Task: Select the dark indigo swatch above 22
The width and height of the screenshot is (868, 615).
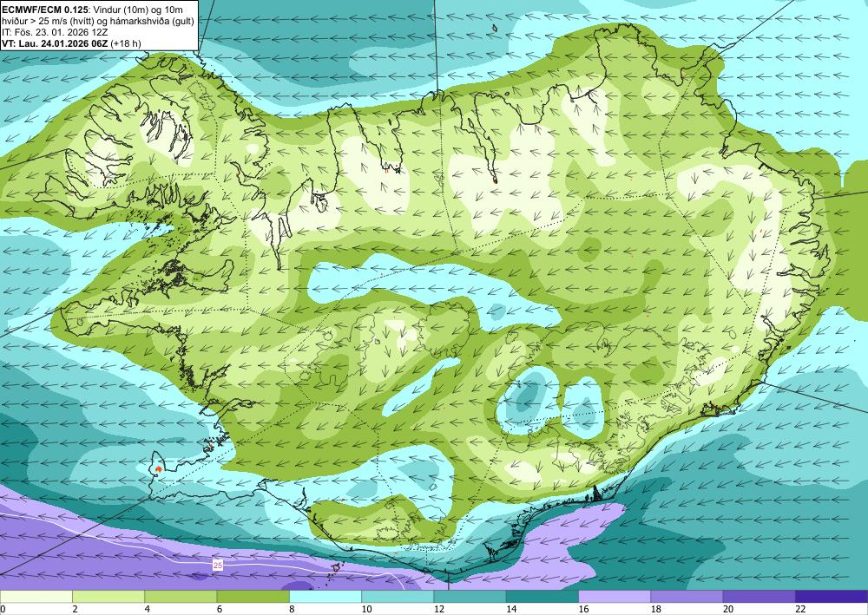Action: click(832, 597)
